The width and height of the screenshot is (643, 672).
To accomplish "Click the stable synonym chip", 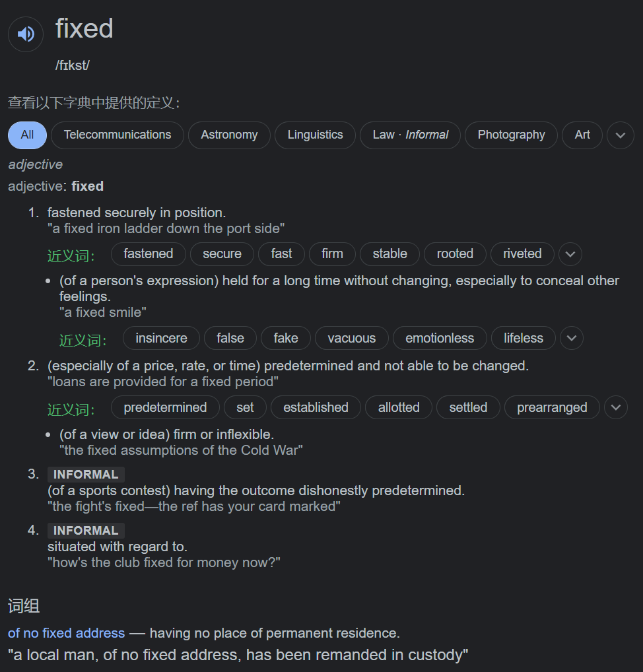I will tap(389, 254).
